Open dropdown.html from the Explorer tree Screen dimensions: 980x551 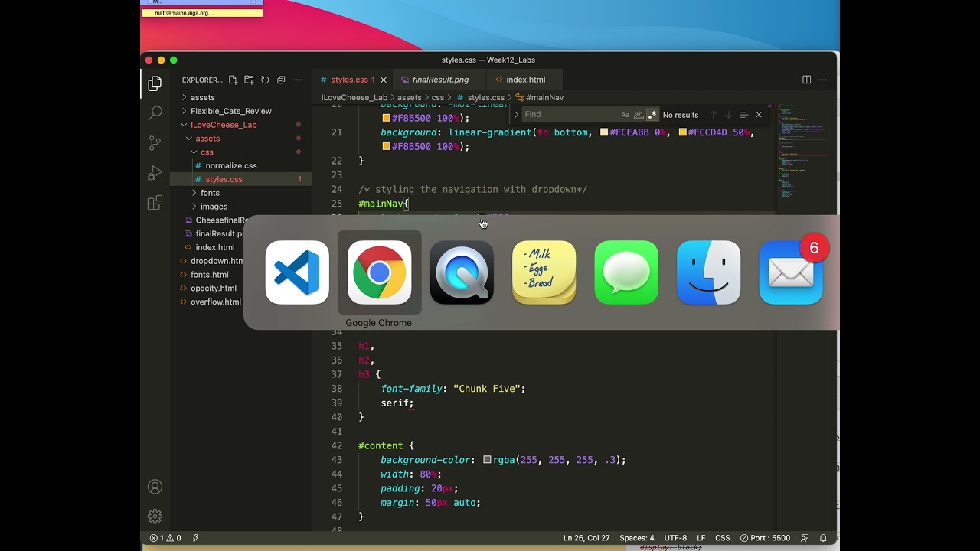[217, 261]
